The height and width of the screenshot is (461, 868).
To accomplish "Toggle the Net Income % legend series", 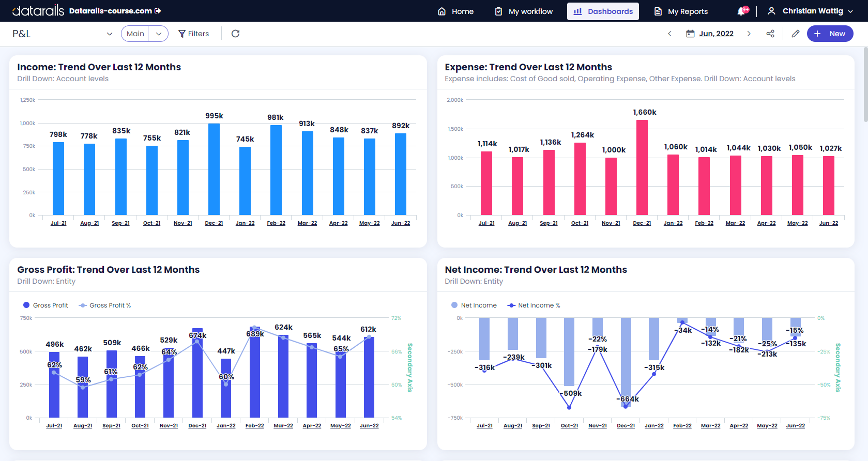I will click(x=534, y=305).
